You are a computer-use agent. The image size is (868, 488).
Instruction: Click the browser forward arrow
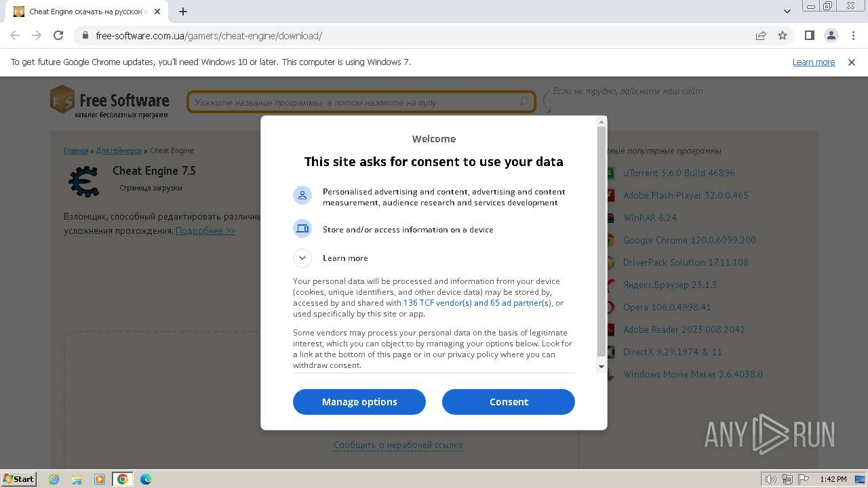click(37, 35)
